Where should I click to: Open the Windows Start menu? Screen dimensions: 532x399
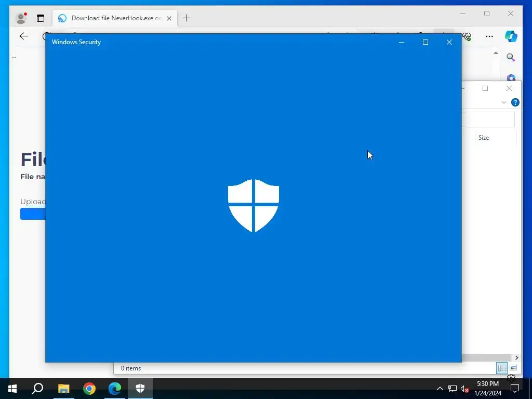12,389
